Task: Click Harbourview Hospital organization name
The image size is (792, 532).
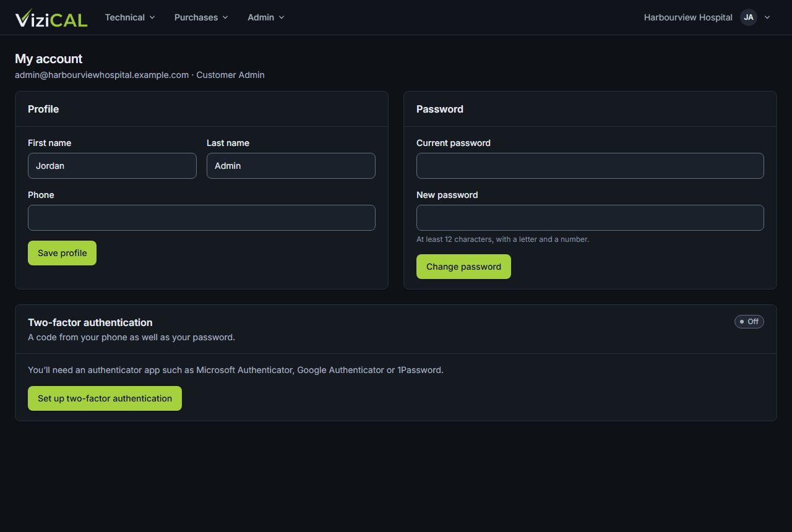Action: (688, 17)
